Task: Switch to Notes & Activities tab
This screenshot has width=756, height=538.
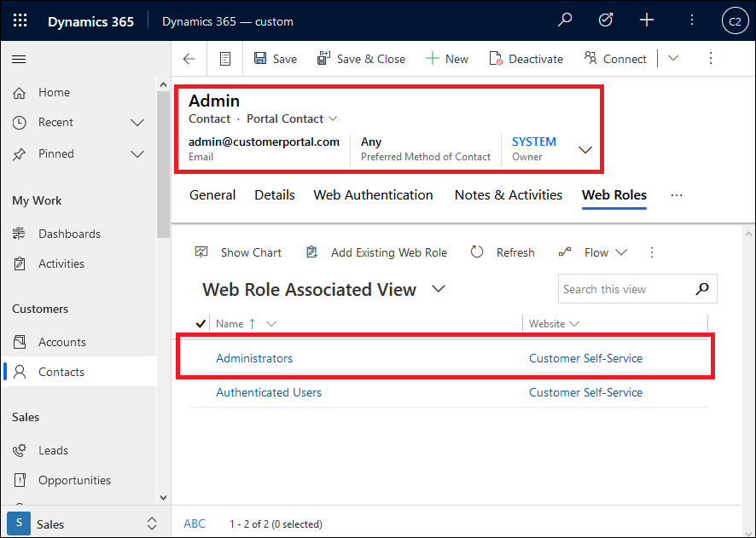Action: coord(509,195)
